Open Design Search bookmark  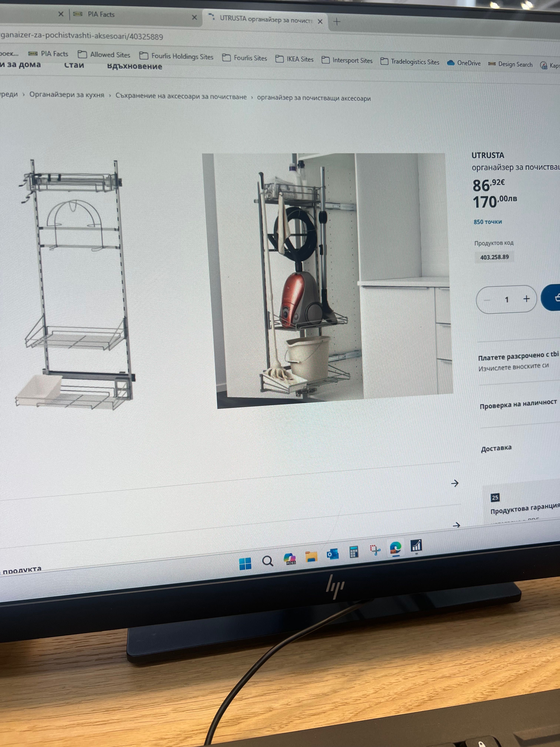point(510,64)
